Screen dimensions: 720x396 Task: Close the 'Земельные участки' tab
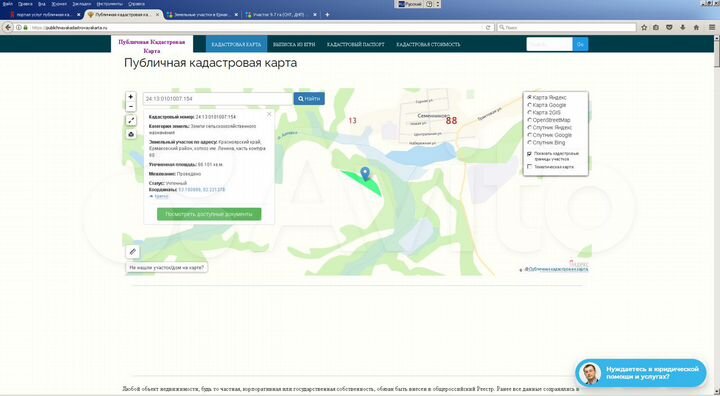(236, 15)
